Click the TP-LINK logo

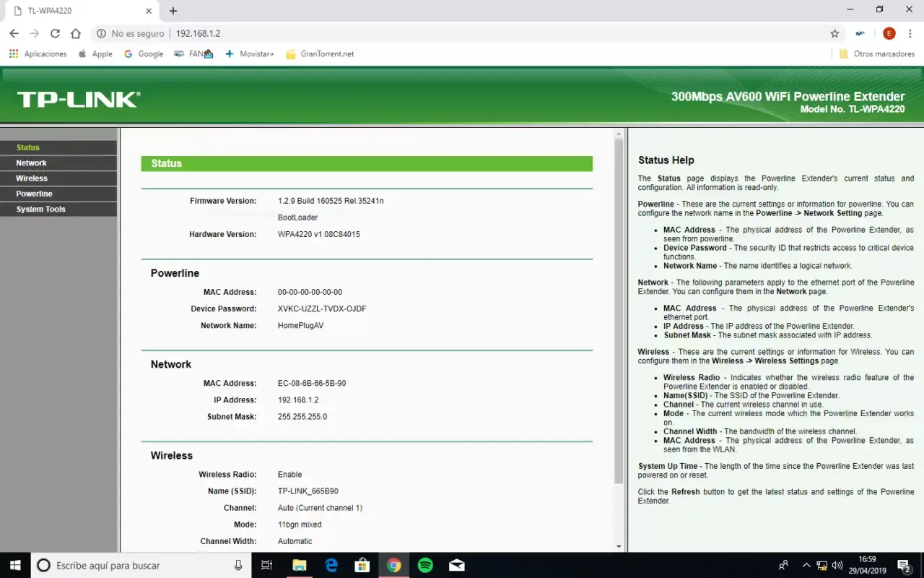pos(79,100)
